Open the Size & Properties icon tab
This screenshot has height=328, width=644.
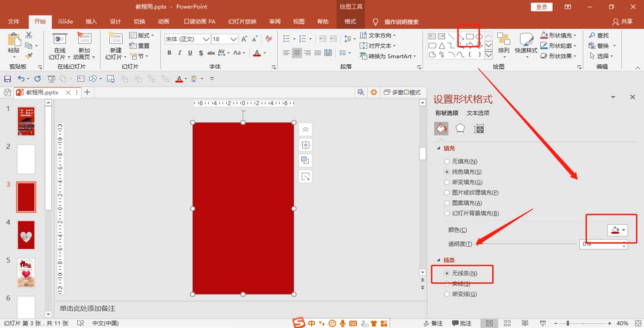[x=479, y=129]
